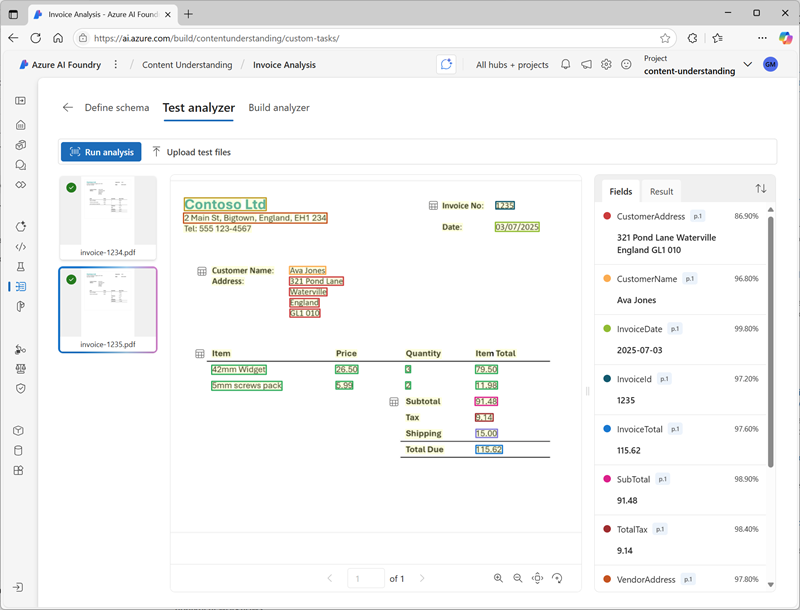Click the Run analysis button

click(x=101, y=152)
